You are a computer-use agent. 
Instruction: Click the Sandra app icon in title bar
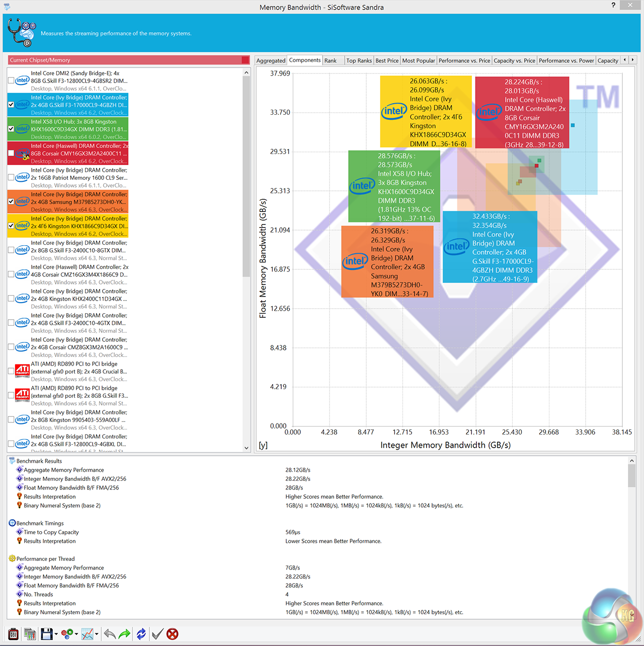point(7,7)
